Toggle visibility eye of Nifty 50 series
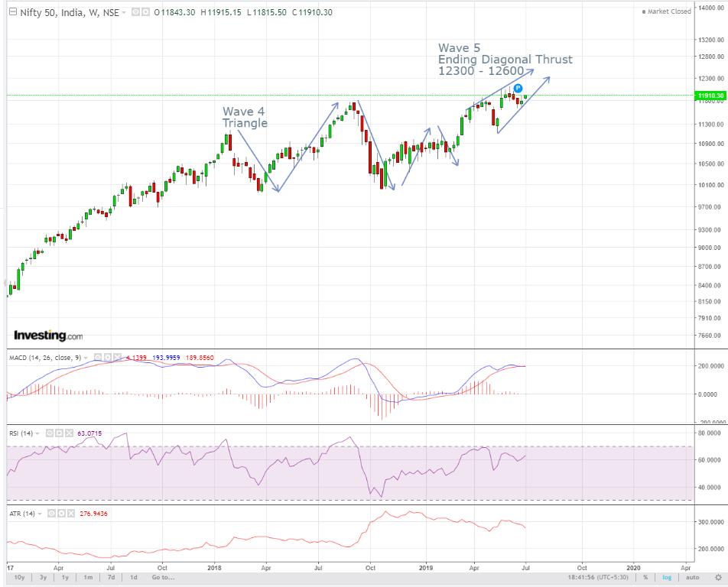This screenshot has width=728, height=587. [x=135, y=12]
